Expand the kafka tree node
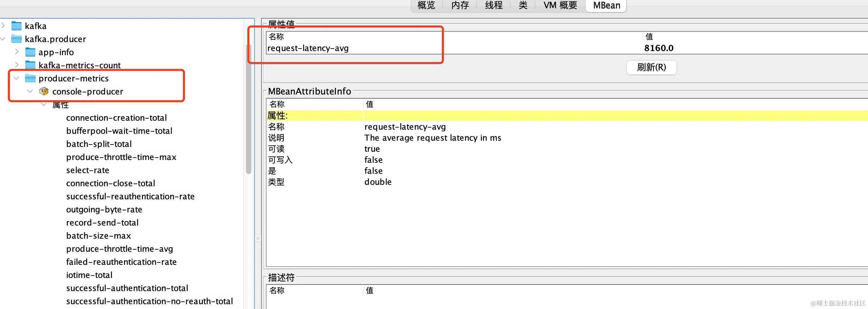The width and height of the screenshot is (868, 309). pyautogui.click(x=3, y=26)
